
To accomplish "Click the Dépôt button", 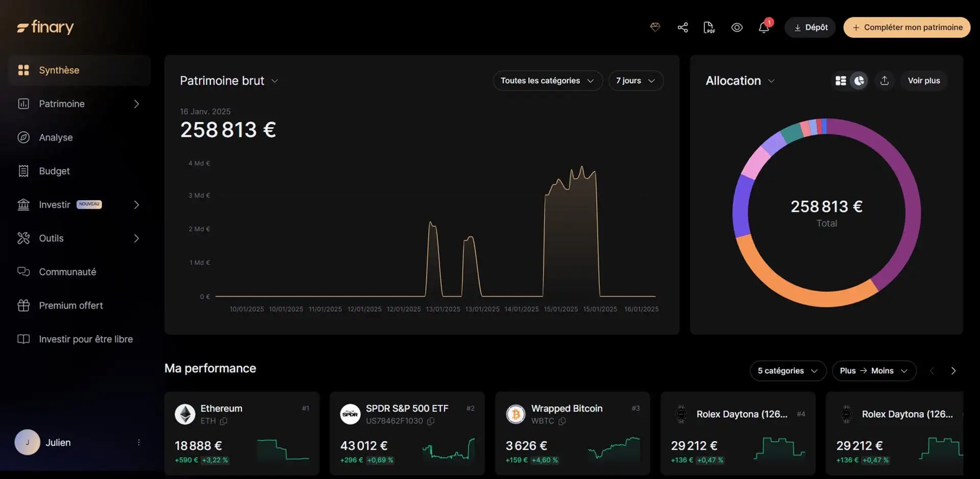I will (x=810, y=27).
